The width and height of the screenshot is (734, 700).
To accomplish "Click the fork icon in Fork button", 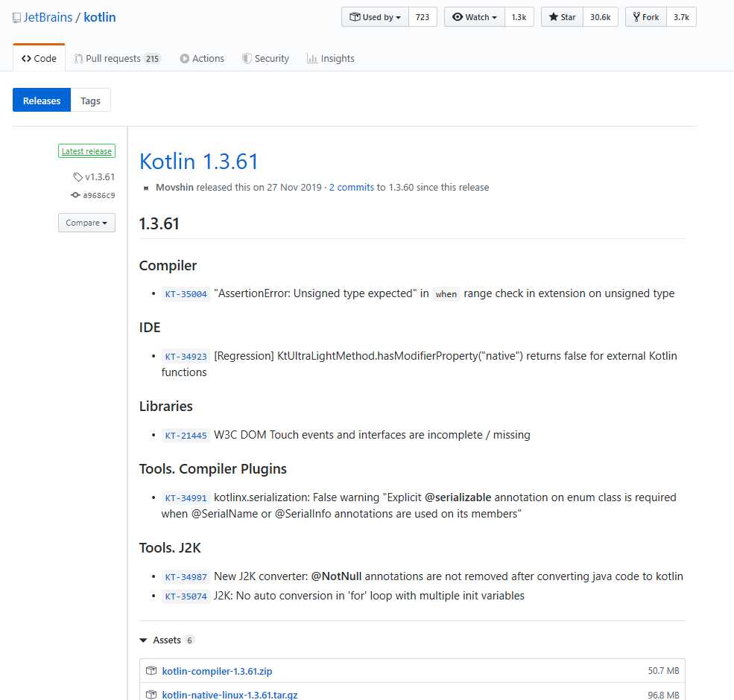I will (x=636, y=17).
